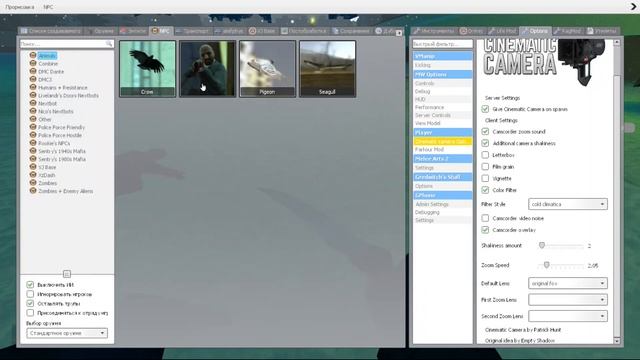Click the VJDash category icon
This screenshot has height=360, width=640.
coord(33,175)
